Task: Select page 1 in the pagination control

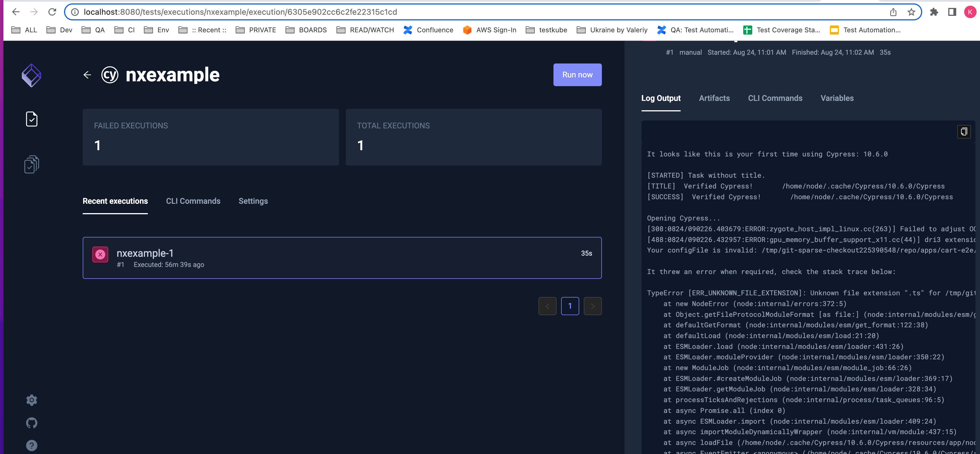Action: (570, 306)
